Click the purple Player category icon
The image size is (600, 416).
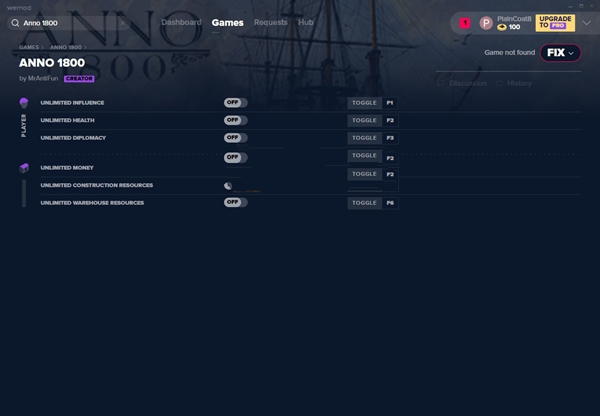click(24, 103)
